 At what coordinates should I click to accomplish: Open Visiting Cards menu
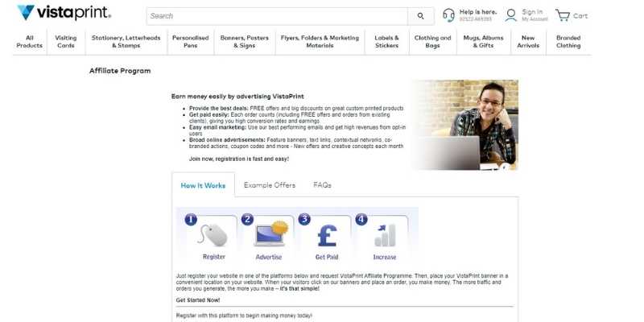point(66,42)
